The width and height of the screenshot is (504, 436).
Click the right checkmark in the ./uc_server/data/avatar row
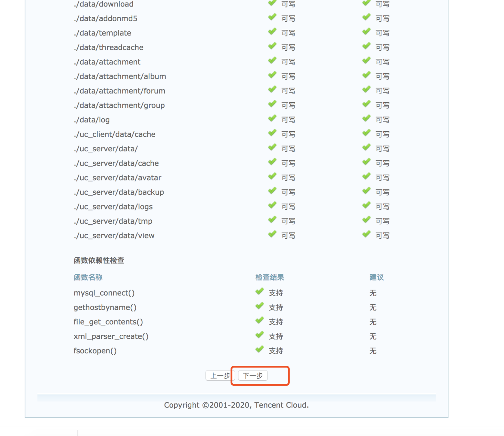tap(366, 177)
